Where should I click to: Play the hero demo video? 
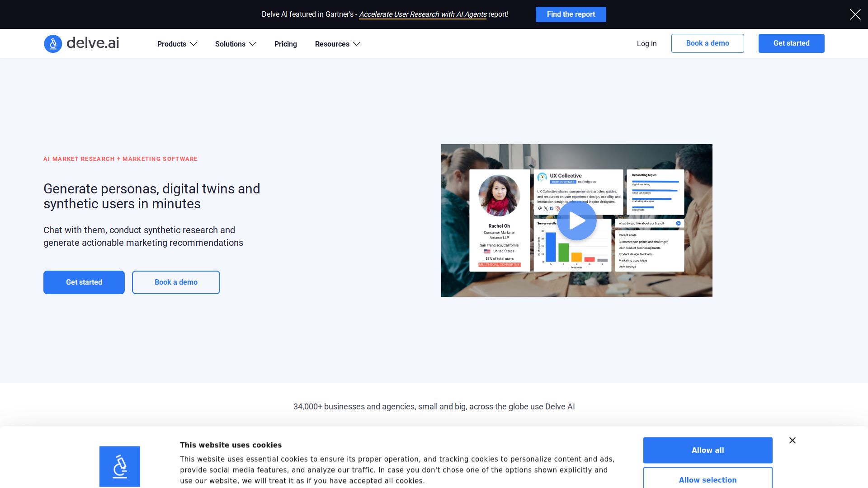576,221
